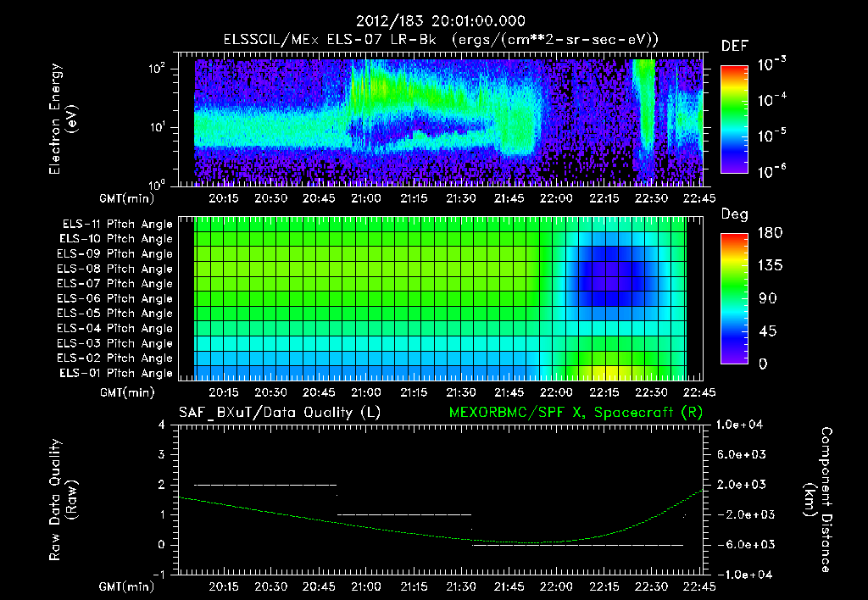
Task: Click the ELS-07 Pitch Angle row label
Action: click(115, 283)
